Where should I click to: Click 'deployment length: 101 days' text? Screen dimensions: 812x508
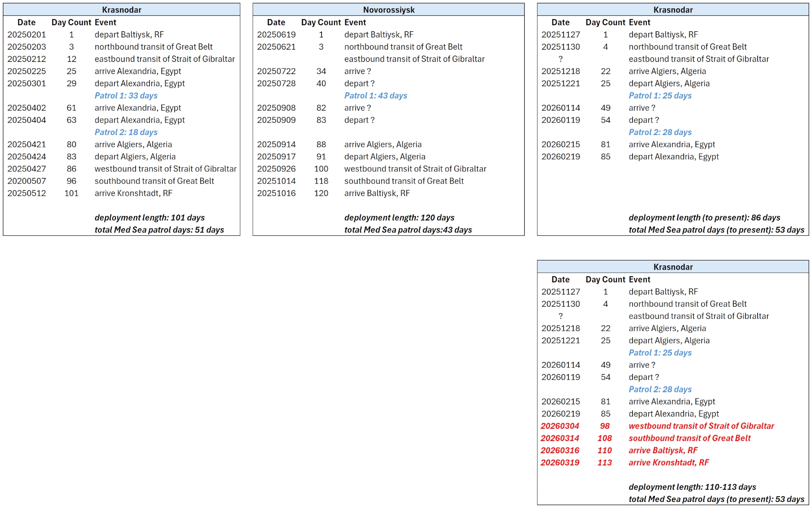[149, 217]
